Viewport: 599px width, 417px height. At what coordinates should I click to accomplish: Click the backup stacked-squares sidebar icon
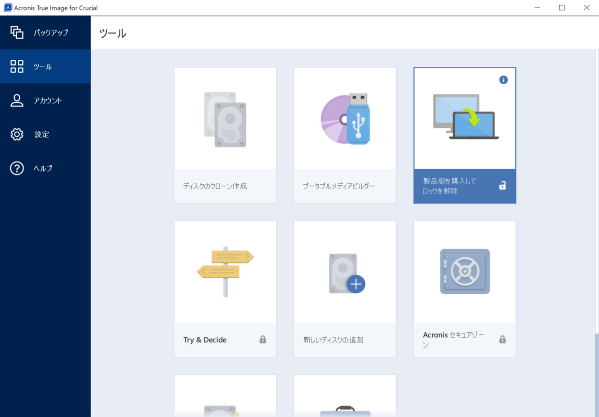(17, 32)
